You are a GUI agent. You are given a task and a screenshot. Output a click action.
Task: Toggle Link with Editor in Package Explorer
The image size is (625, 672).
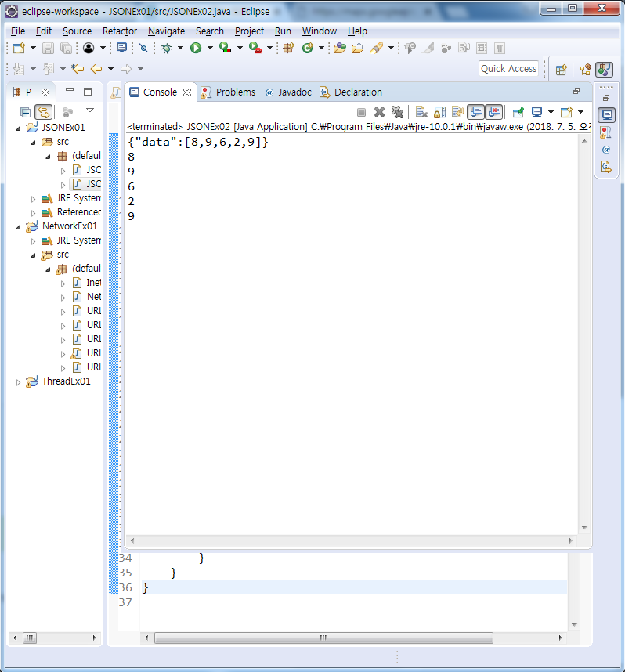[44, 112]
